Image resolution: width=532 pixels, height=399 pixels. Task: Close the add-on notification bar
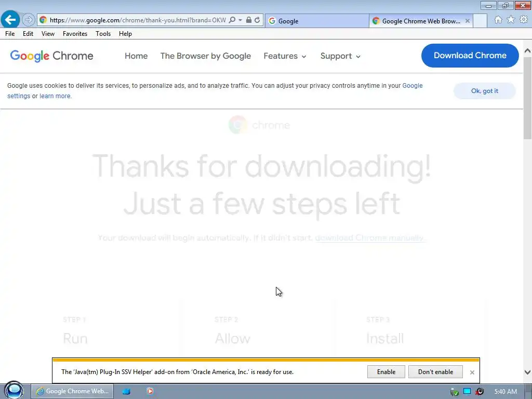[x=472, y=372]
